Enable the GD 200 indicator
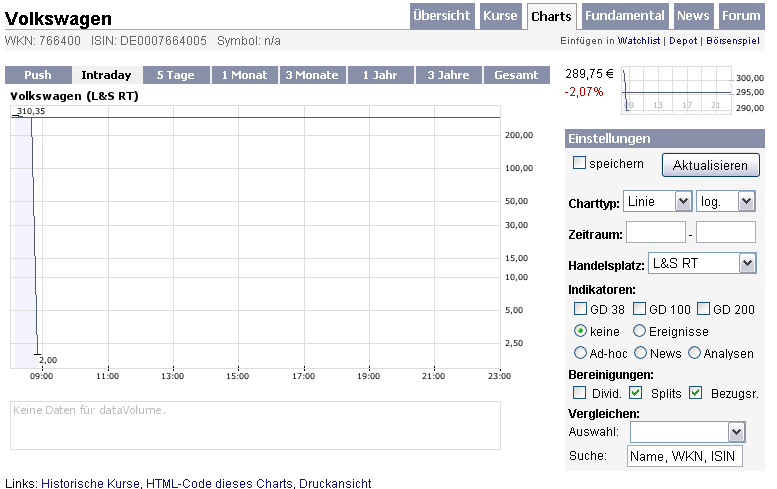This screenshot has width=777, height=489. 704,309
